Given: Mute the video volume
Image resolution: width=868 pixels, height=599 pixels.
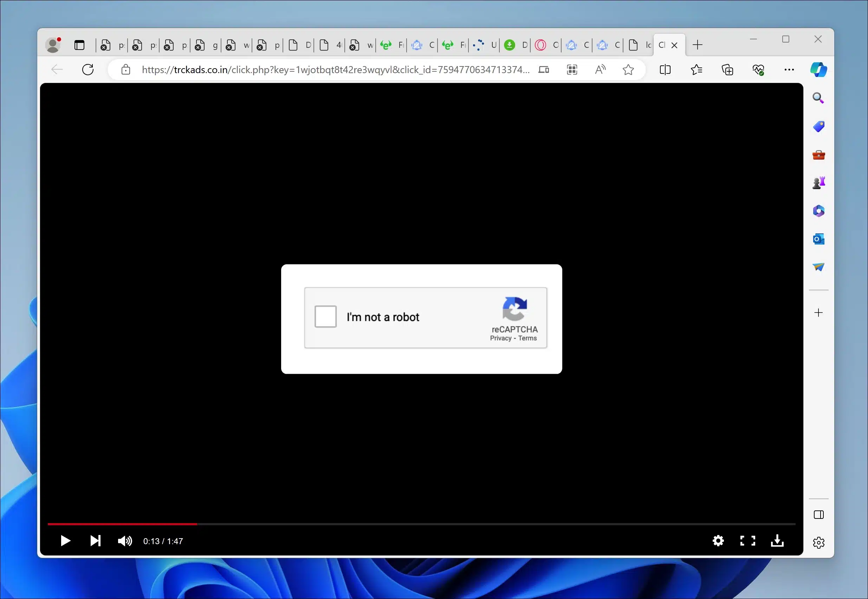Looking at the screenshot, I should [124, 541].
